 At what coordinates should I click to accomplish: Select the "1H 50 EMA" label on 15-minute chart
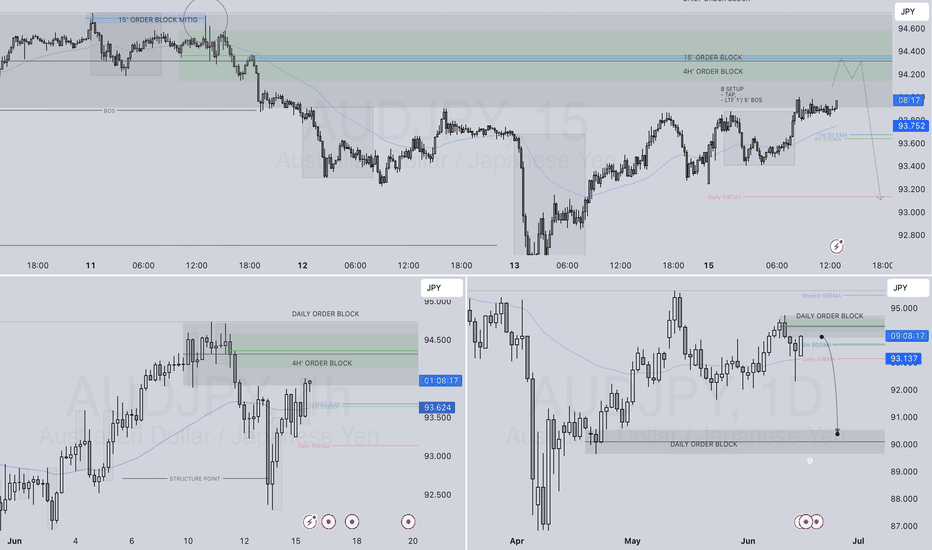[x=833, y=135]
